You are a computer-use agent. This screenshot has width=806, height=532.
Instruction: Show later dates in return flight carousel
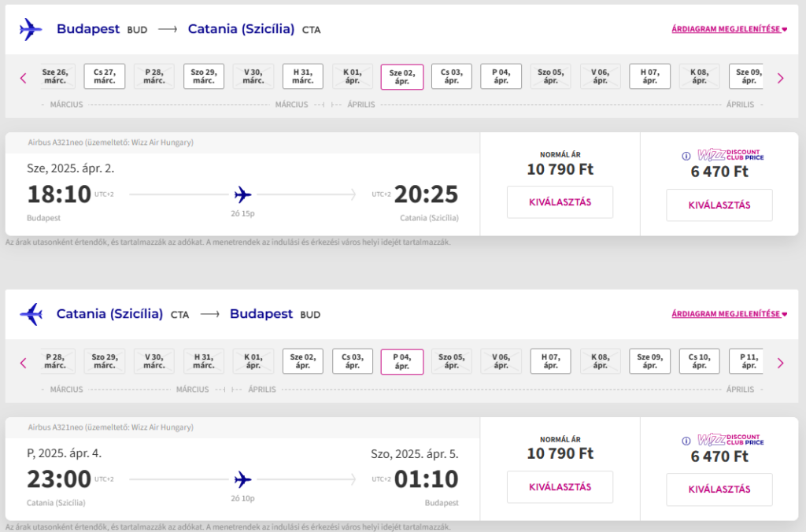(780, 363)
